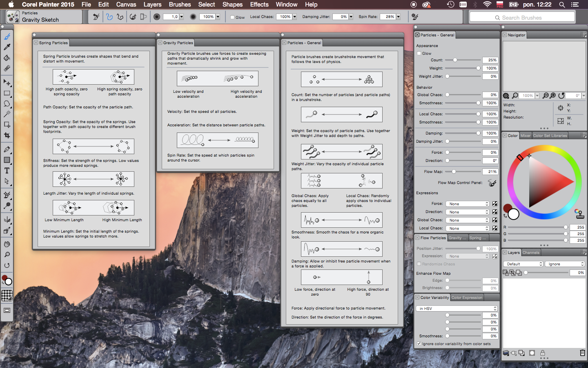Uncheck Ignore color variability from color sets

point(419,344)
